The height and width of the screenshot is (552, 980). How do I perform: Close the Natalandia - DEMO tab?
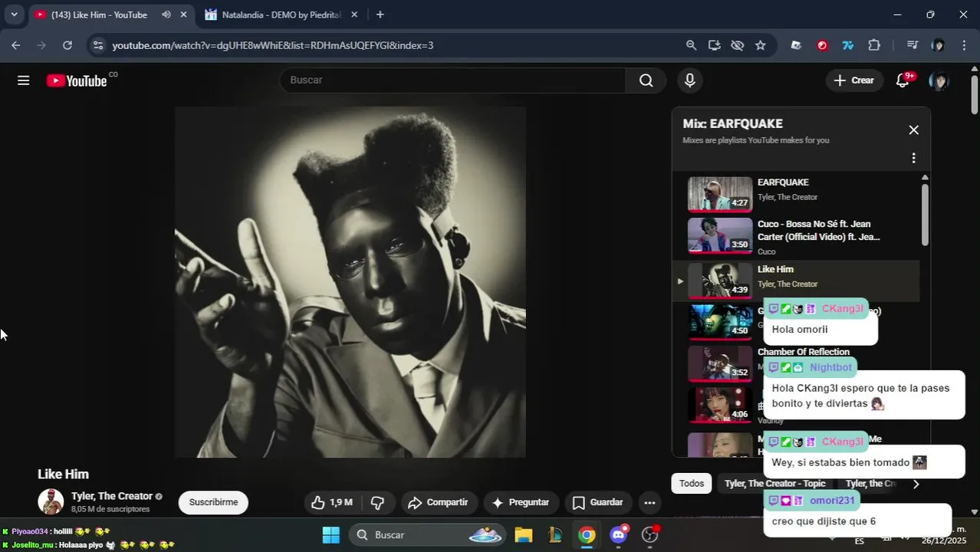354,15
